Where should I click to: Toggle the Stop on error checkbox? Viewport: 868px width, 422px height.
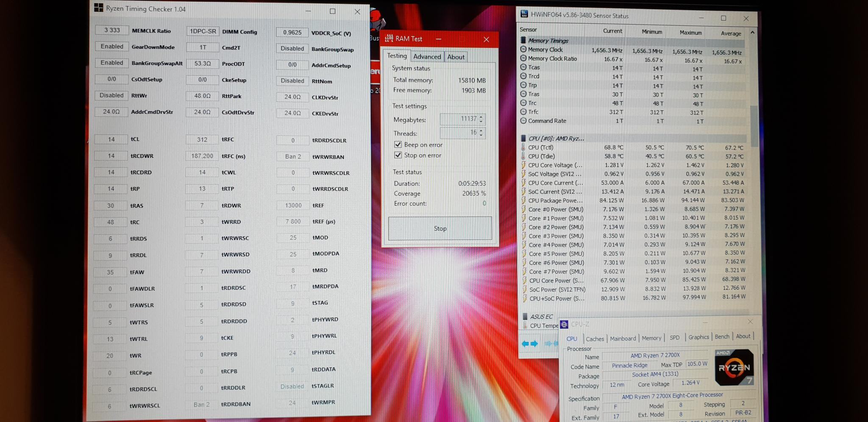[x=398, y=155]
